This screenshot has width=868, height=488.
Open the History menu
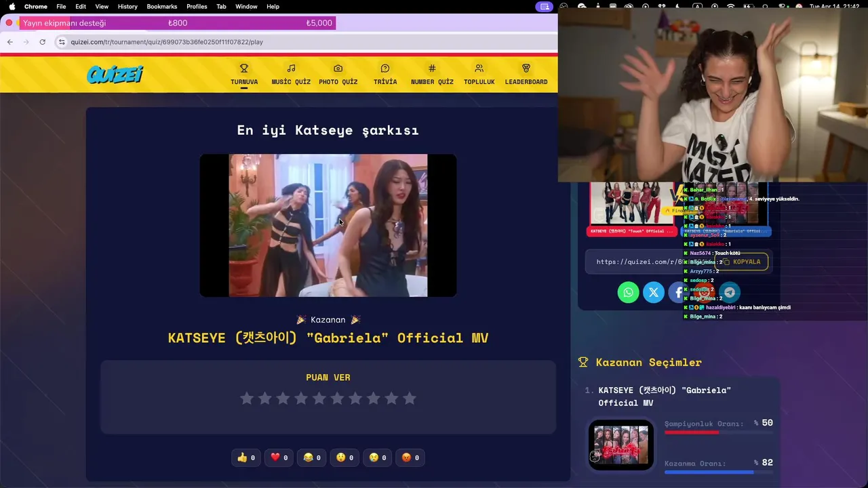point(127,6)
